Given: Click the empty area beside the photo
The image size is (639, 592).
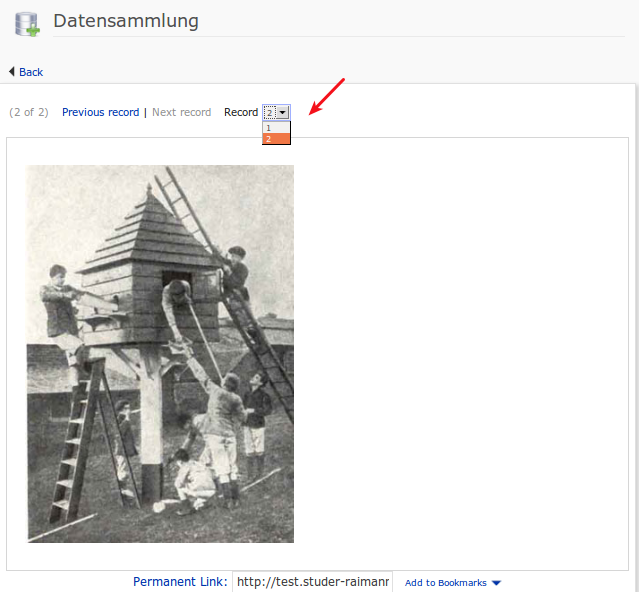Looking at the screenshot, I should pyautogui.click(x=461, y=353).
